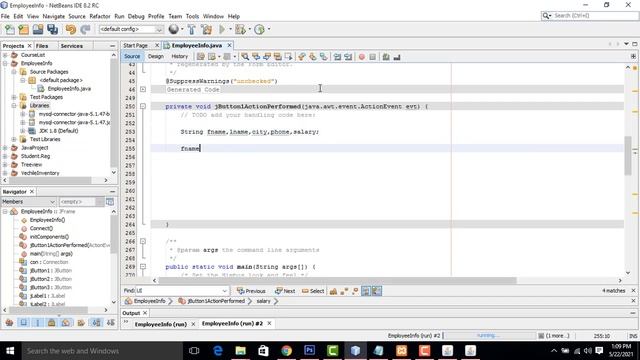Switch to the Design view tab
Image resolution: width=640 pixels, height=360 pixels.
tap(156, 56)
